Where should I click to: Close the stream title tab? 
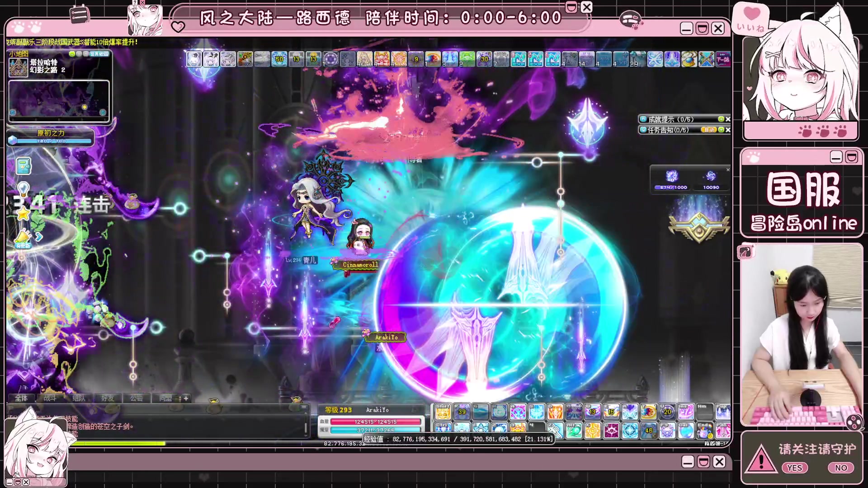point(586,7)
